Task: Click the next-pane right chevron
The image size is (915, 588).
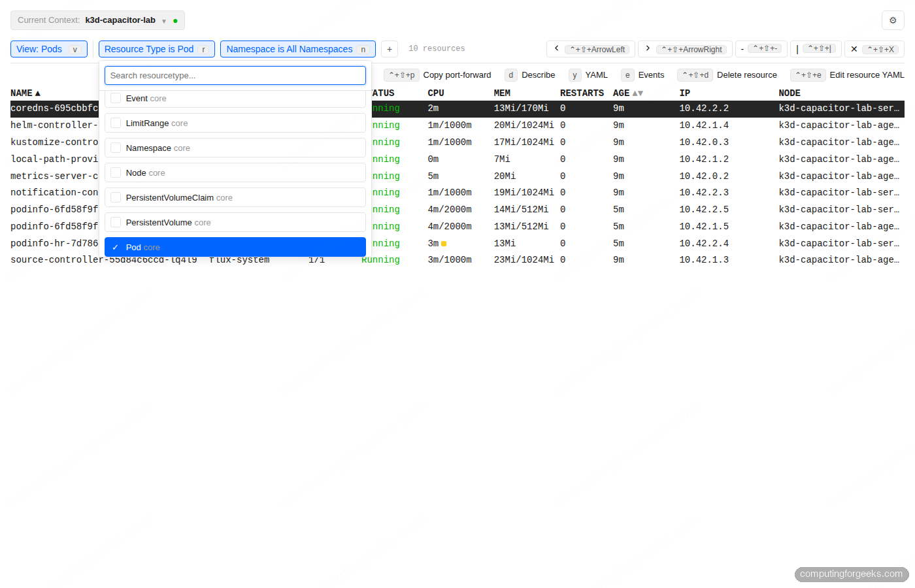Action: 648,48
